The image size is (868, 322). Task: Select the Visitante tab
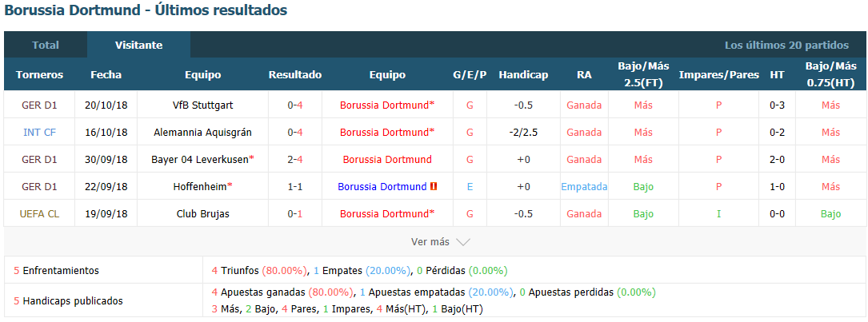(139, 45)
